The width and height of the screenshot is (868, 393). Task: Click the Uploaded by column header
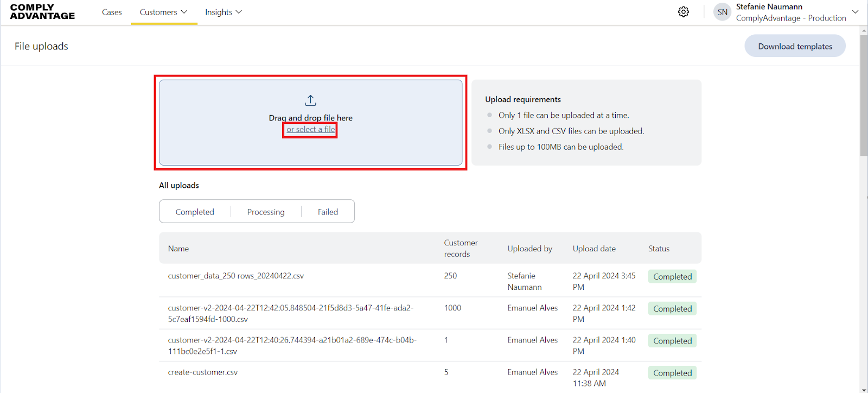pyautogui.click(x=530, y=249)
